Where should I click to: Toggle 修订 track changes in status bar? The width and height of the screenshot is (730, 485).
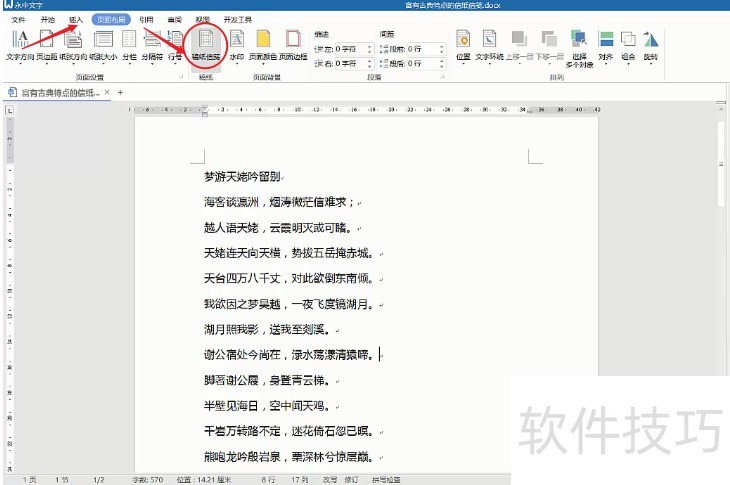click(x=351, y=479)
